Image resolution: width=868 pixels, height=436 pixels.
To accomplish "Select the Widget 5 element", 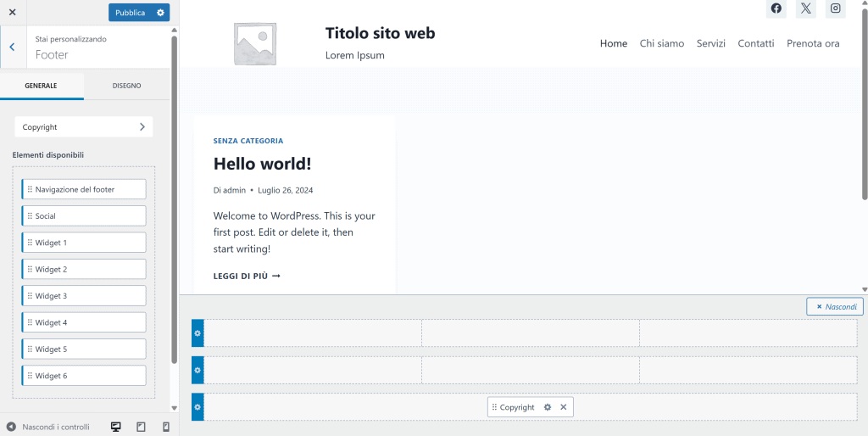I will [x=84, y=349].
